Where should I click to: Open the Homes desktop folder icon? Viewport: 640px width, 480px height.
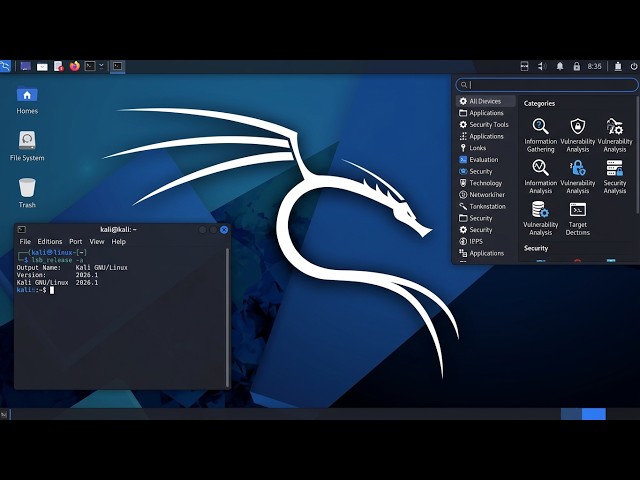click(x=27, y=101)
